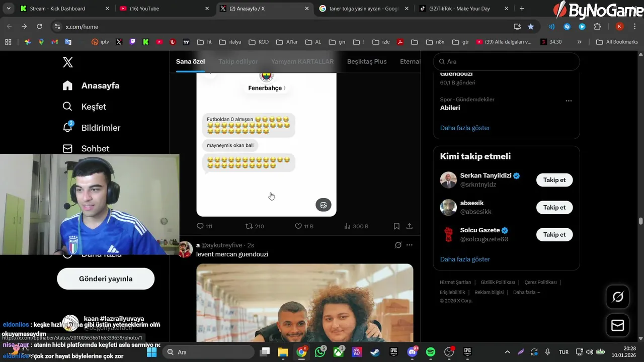Like the post with 11 B likes
The height and width of the screenshot is (362, 644).
click(x=304, y=226)
